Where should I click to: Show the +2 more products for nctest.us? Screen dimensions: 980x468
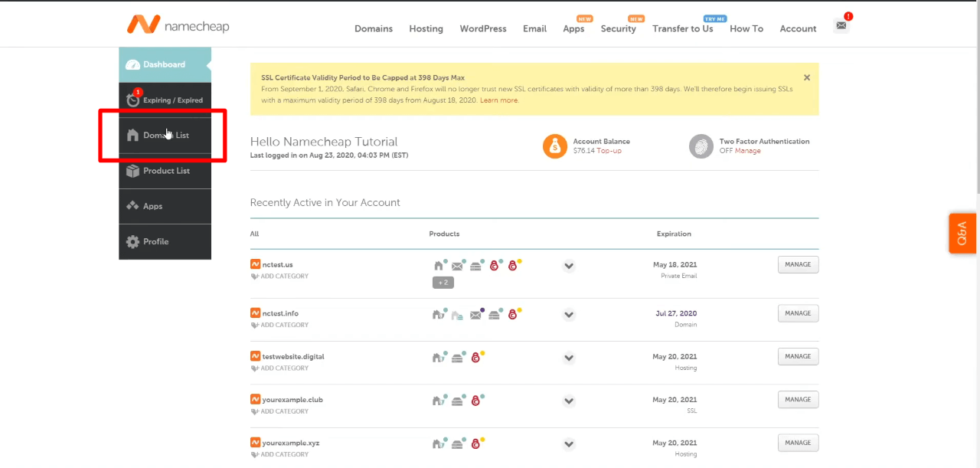click(443, 283)
